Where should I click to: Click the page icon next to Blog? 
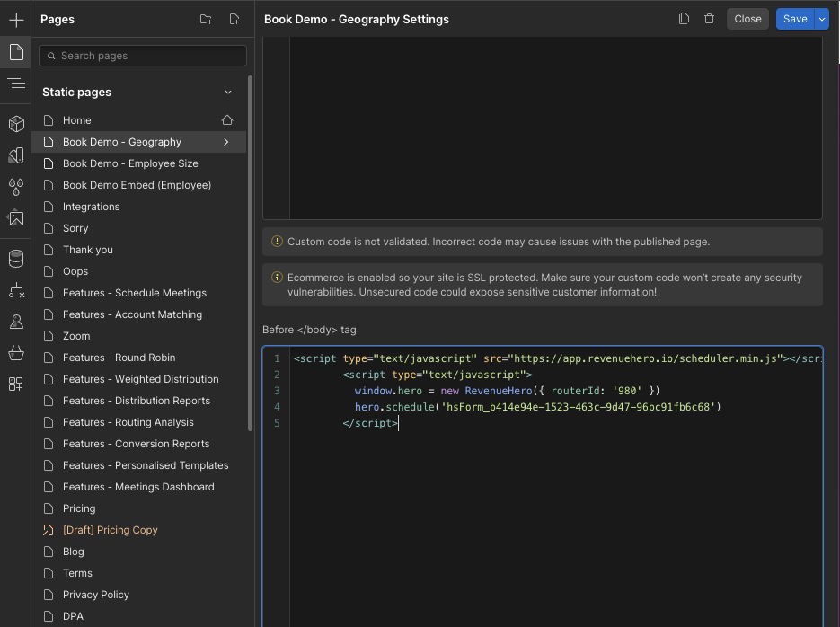[x=49, y=552]
